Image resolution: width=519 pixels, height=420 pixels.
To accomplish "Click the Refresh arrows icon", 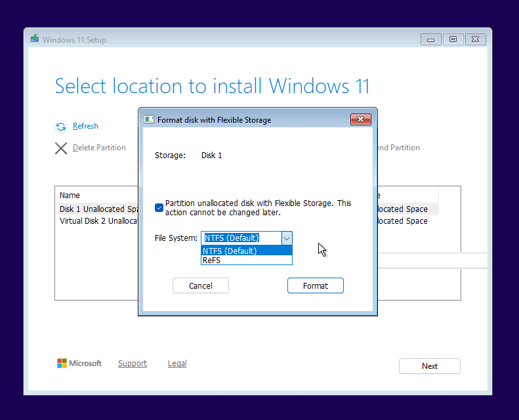I will (x=61, y=127).
